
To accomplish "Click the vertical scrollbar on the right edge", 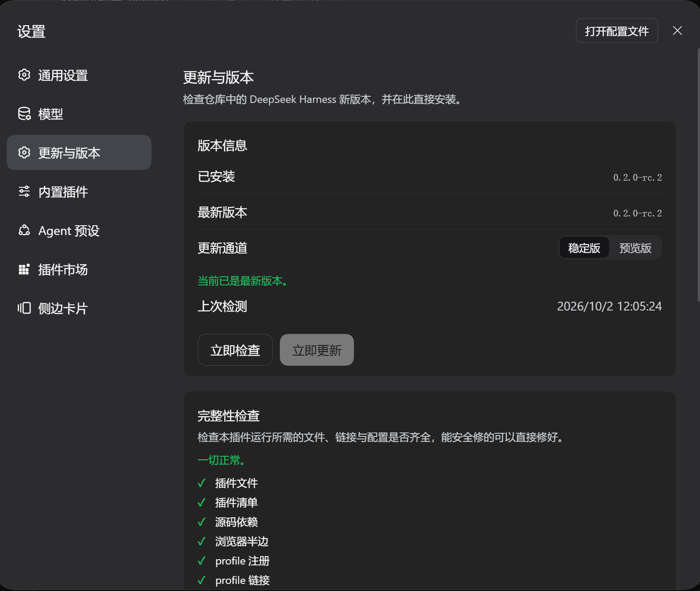I will (698, 174).
